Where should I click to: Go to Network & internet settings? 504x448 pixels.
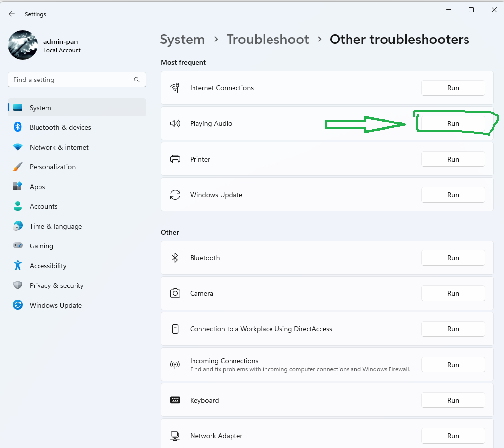pos(77,147)
